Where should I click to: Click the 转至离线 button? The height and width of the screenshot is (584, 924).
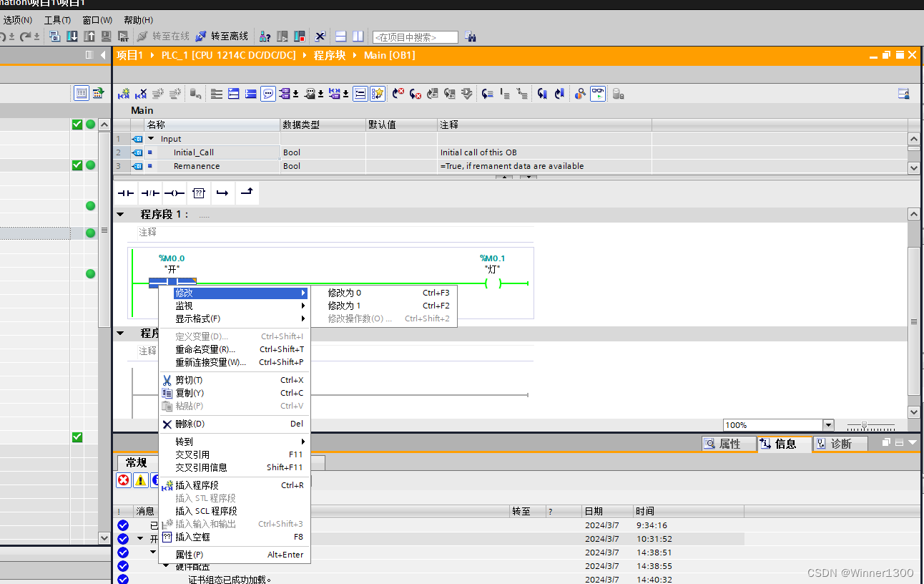tap(222, 36)
